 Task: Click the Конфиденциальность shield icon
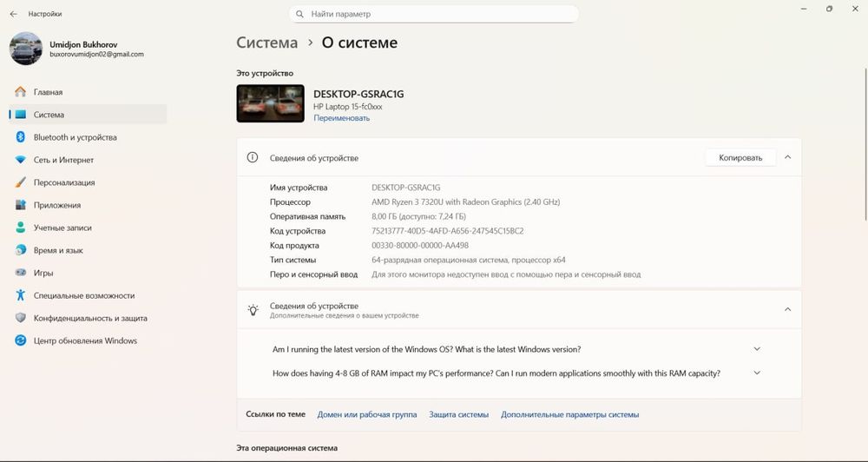point(21,318)
